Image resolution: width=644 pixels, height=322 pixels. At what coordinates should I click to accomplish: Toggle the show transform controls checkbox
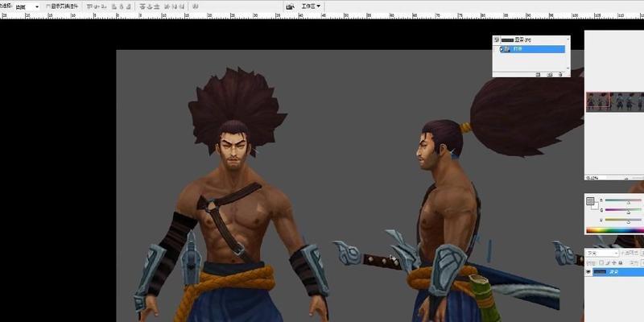[x=48, y=6]
